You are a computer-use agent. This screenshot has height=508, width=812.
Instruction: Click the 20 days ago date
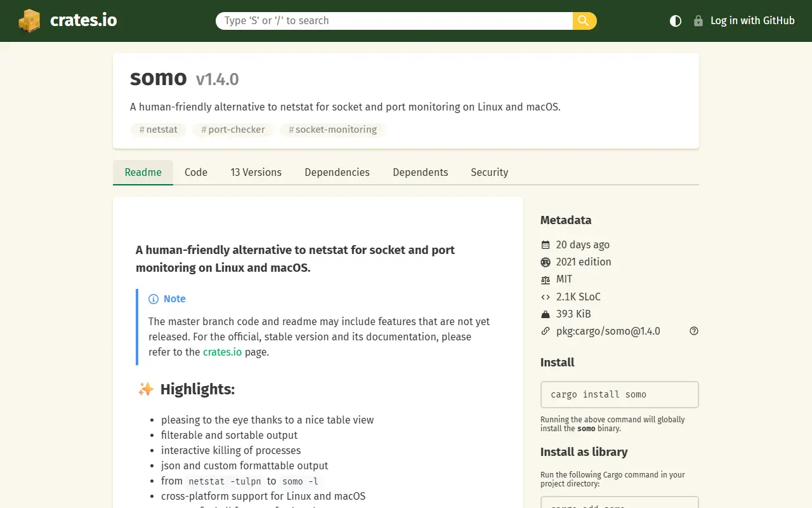pyautogui.click(x=582, y=245)
